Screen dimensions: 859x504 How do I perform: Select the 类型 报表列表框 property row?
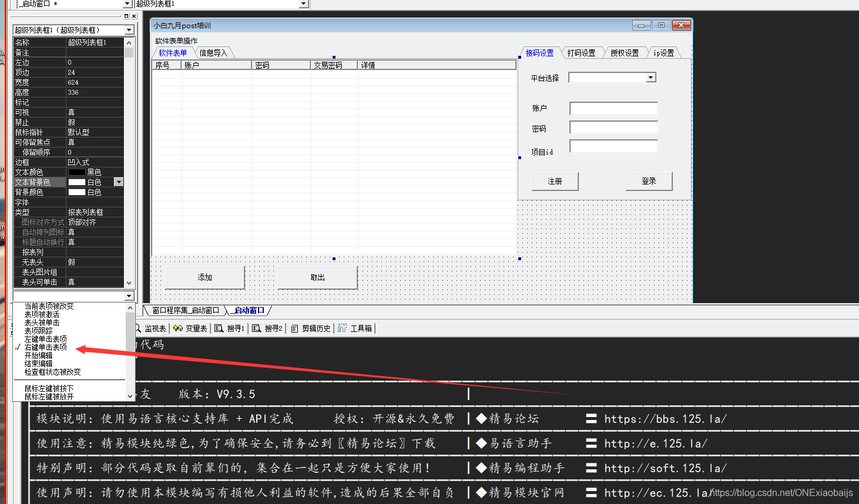[69, 212]
